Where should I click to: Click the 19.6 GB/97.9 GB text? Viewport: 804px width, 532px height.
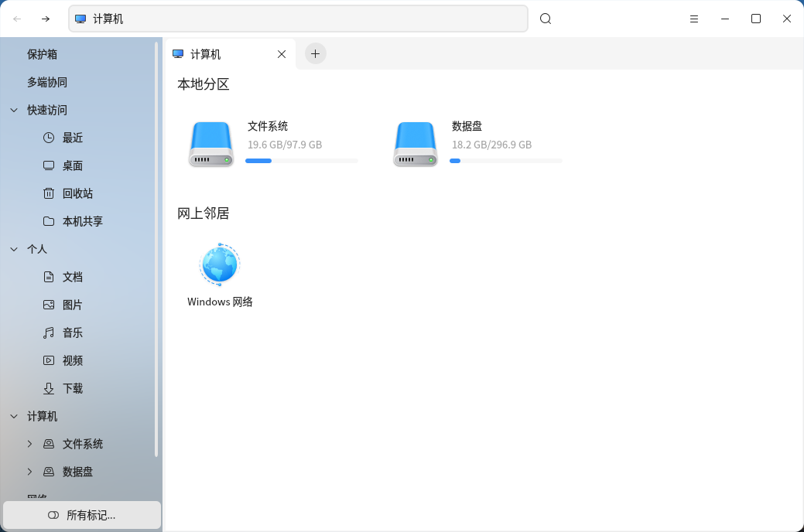click(x=285, y=145)
